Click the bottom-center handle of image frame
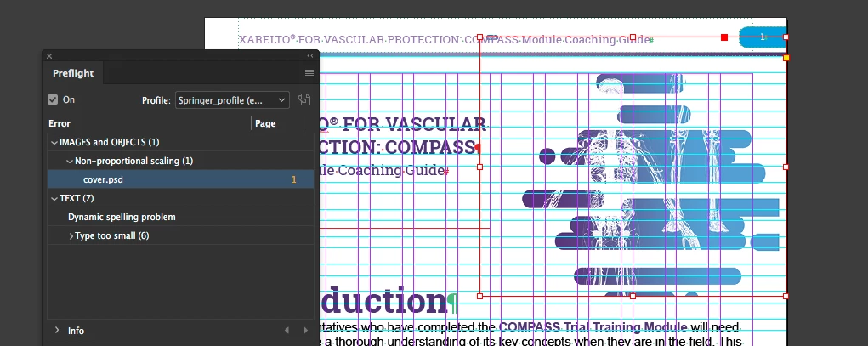Screen dimensions: 868x346 pyautogui.click(x=633, y=296)
